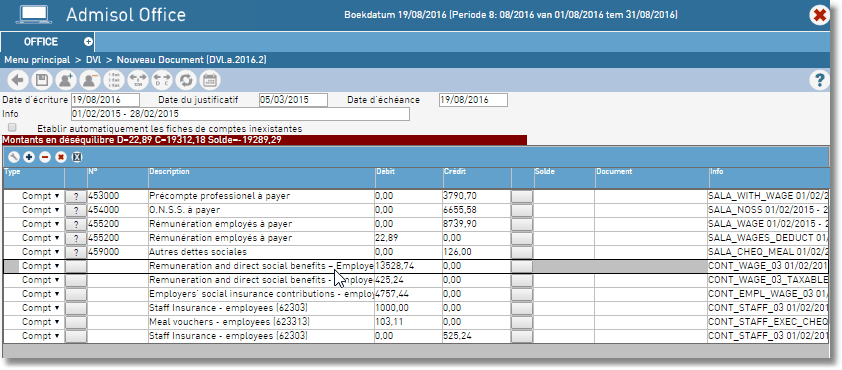This screenshot has width=842, height=370.
Task: Click the three-line list toolbar icon
Action: point(114,81)
